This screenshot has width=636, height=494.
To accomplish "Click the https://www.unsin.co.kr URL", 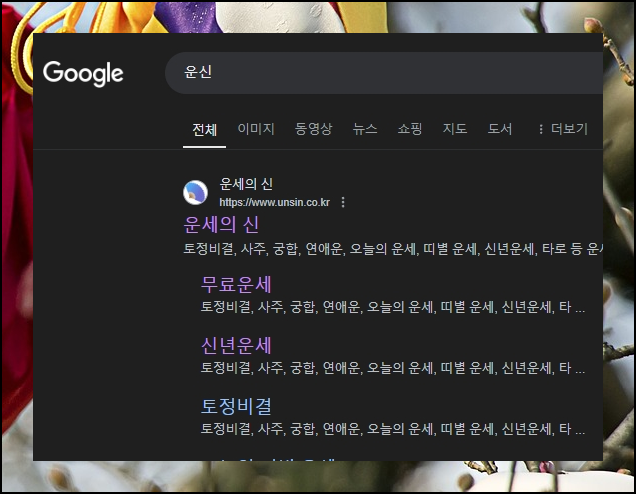I will point(275,202).
